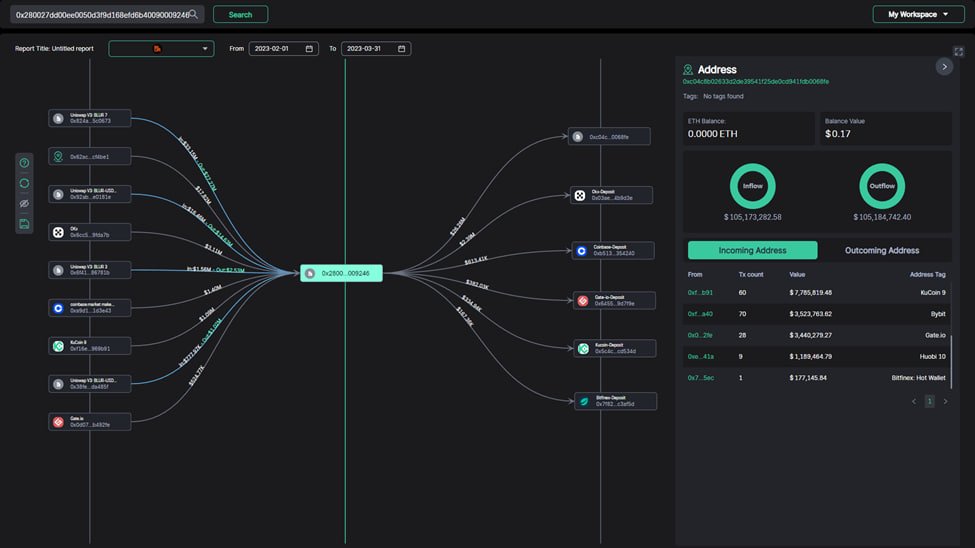
Task: Select the Uniswap V3 BLUR 7 node icon
Action: (58, 118)
